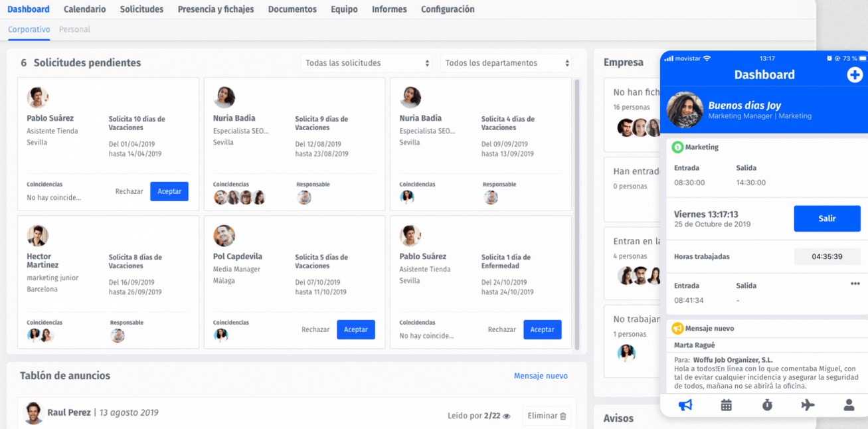Click the Eliminar button with trash icon
The width and height of the screenshot is (868, 429).
coord(547,416)
